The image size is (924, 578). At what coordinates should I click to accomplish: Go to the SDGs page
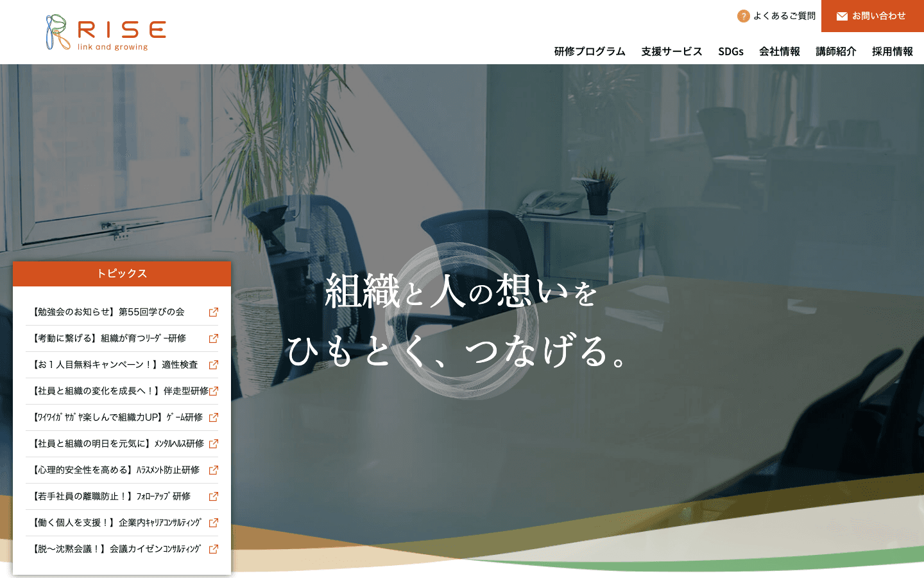tap(731, 51)
